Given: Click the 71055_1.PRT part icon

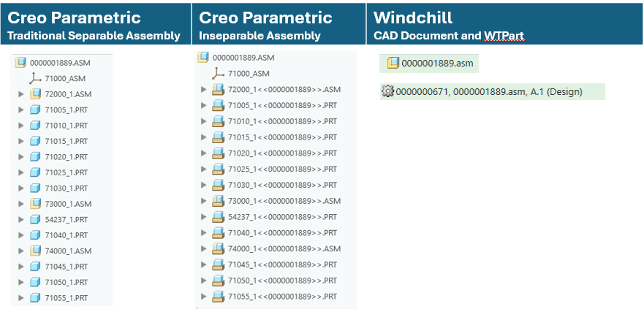Looking at the screenshot, I should click(x=35, y=297).
